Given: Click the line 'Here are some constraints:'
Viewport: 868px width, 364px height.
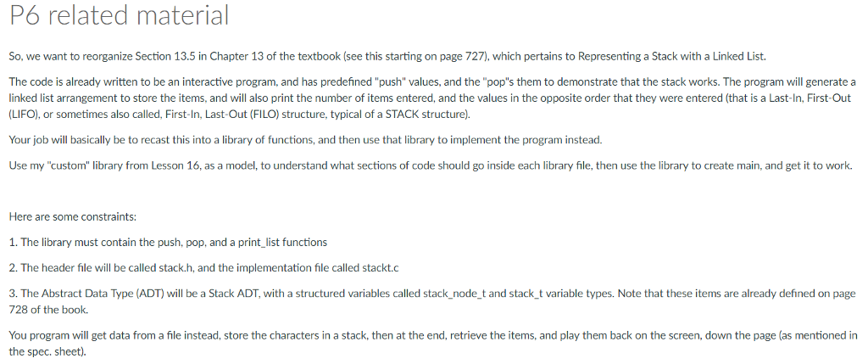Looking at the screenshot, I should [x=73, y=216].
